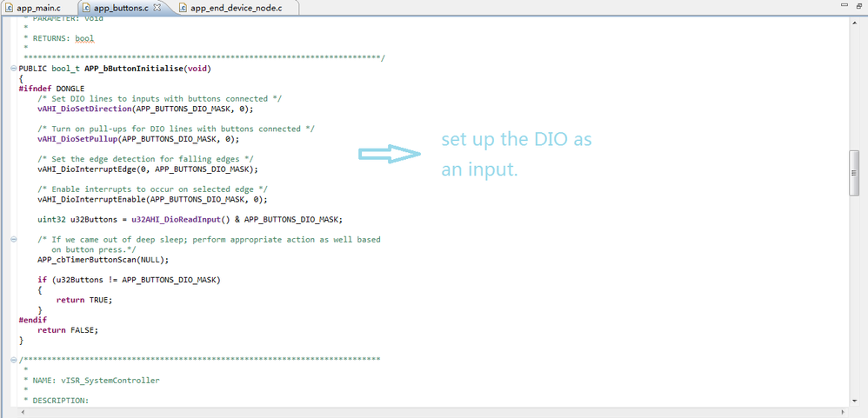Click the '#ifndef DONGLE' directive
The image size is (868, 418).
click(51, 89)
